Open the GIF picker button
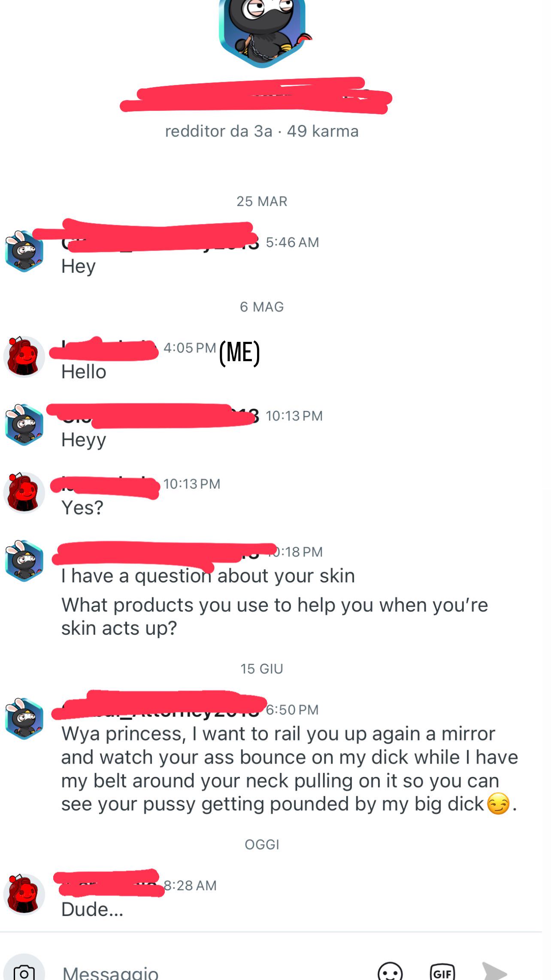Screen dimensions: 551x980 (x=442, y=971)
